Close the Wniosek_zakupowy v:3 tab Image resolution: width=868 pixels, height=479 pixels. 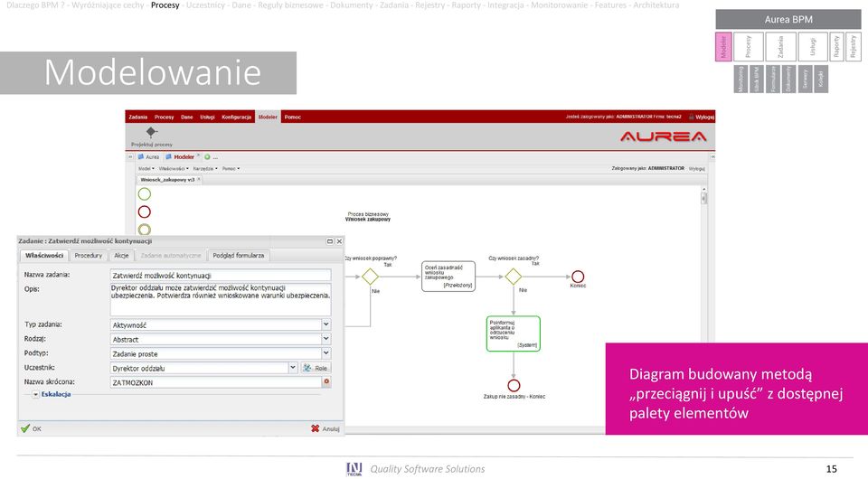click(199, 179)
